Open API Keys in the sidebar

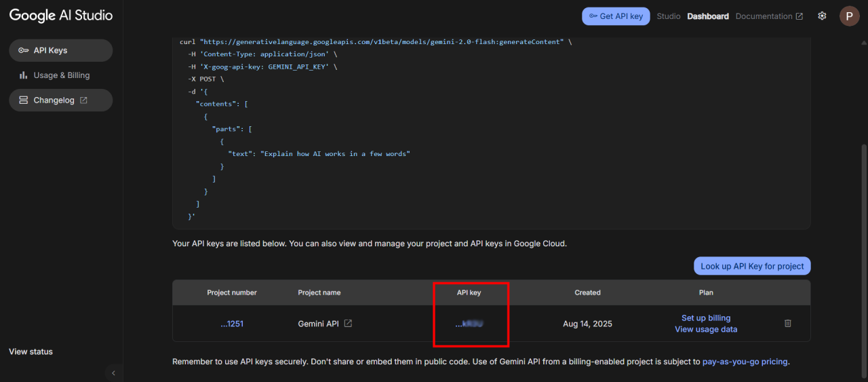(x=60, y=50)
